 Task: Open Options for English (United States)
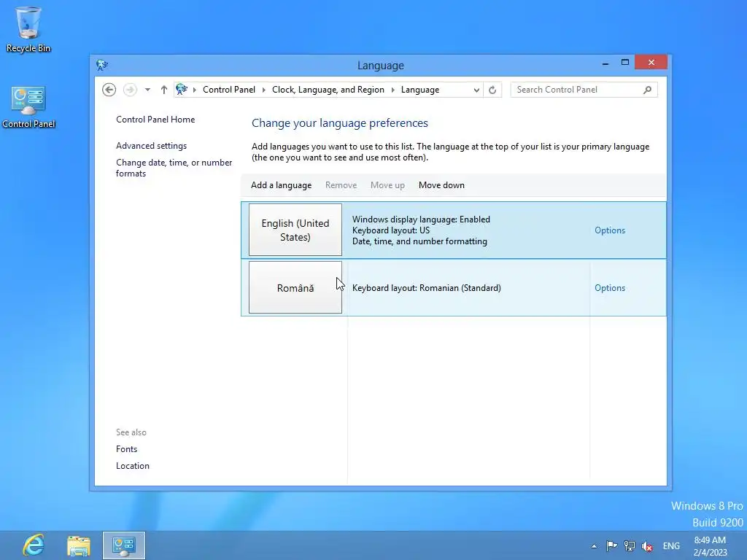(x=609, y=230)
